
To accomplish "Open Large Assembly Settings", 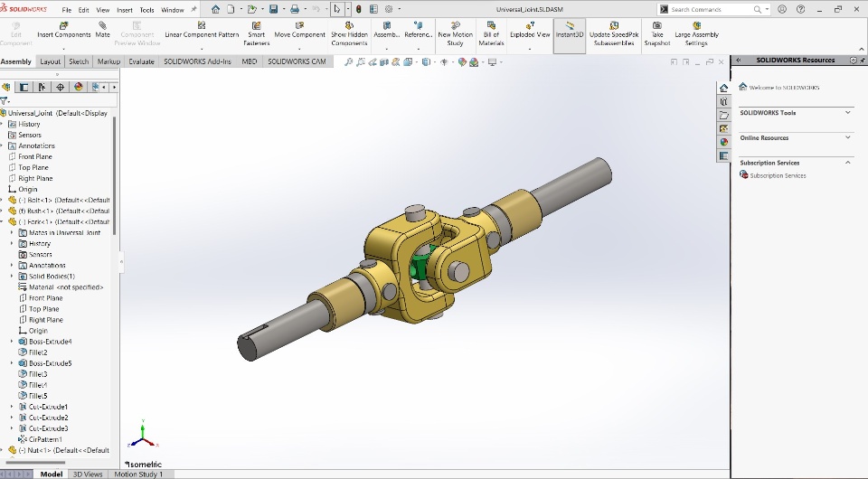I will 696,33.
